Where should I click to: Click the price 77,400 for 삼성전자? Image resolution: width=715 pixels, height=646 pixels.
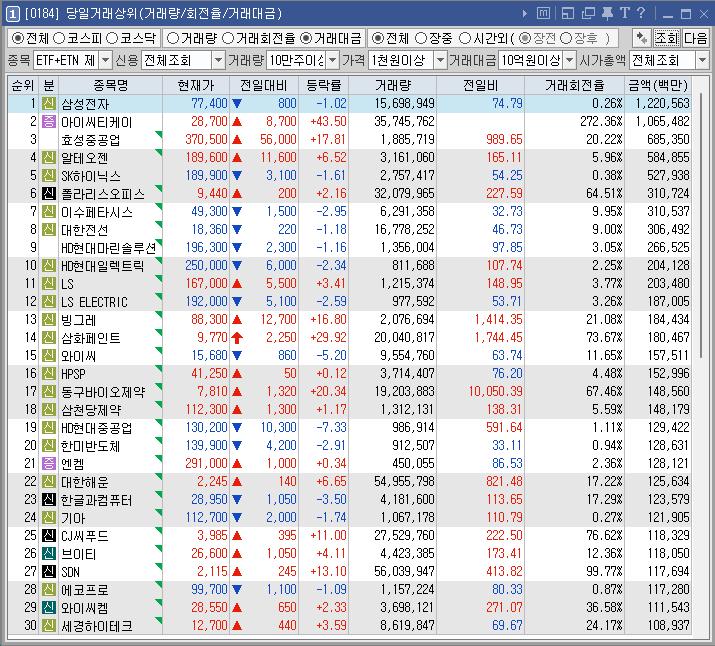[209, 103]
